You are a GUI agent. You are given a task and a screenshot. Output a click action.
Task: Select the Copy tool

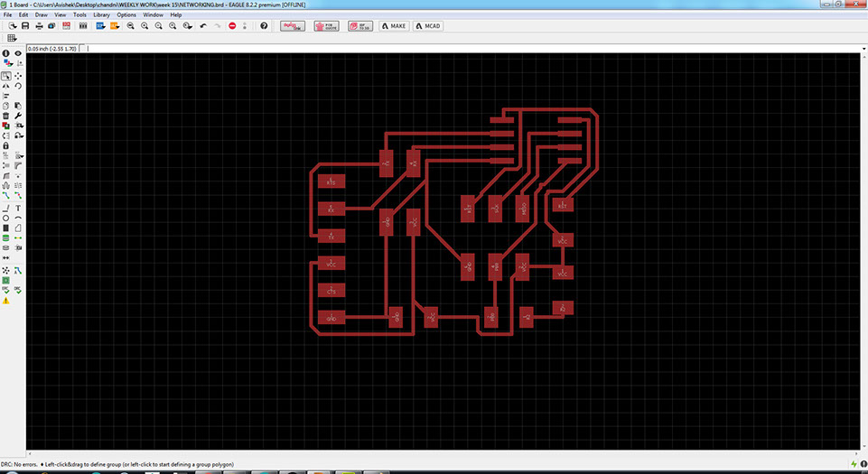(x=5, y=106)
